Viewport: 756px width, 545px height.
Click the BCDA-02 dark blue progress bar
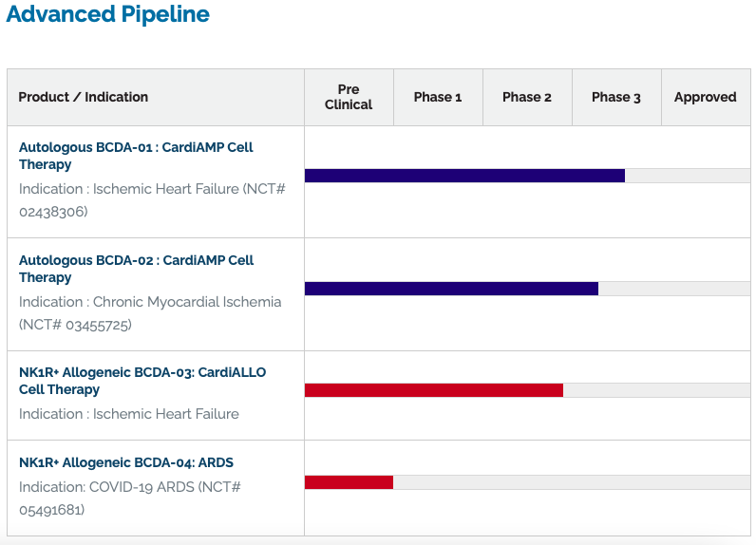click(451, 289)
